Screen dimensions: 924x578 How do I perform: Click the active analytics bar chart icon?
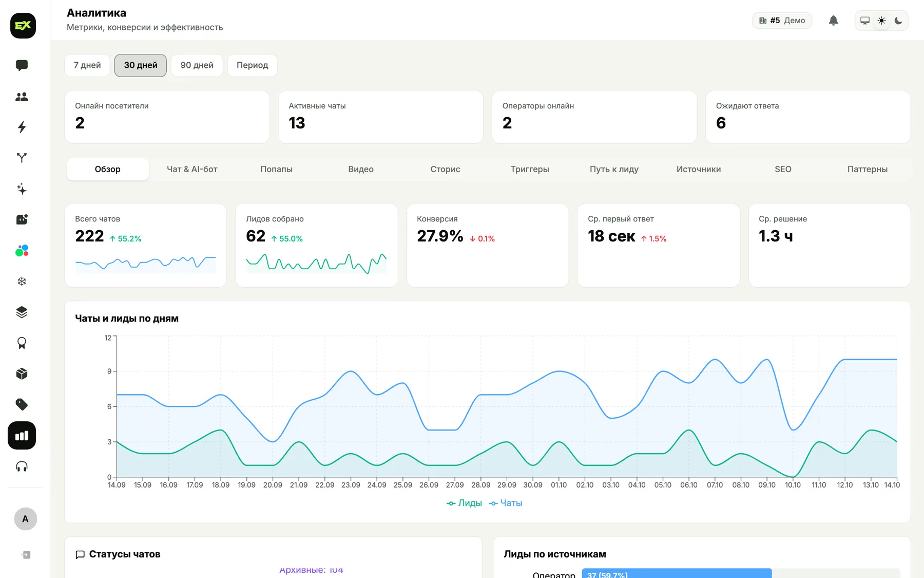pyautogui.click(x=22, y=436)
